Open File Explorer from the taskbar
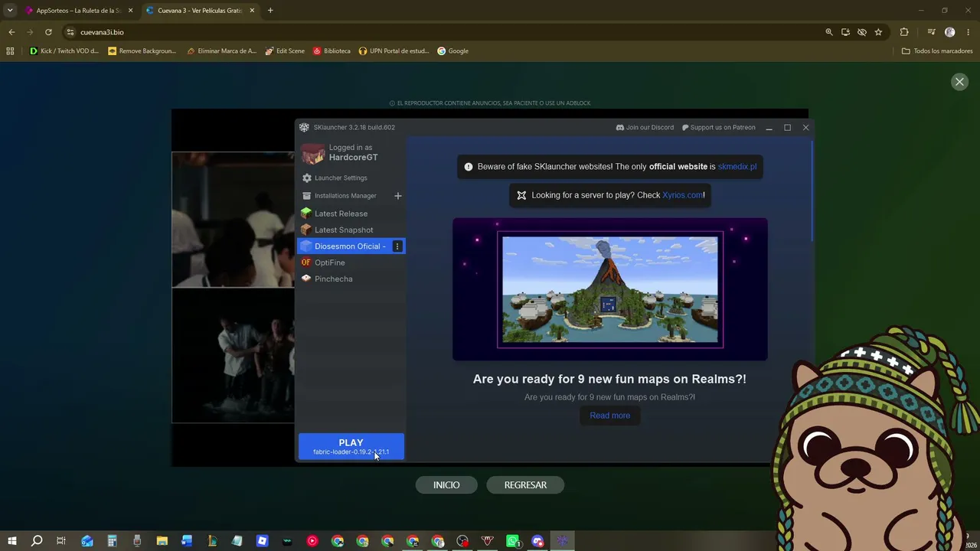Viewport: 980px width, 551px height. pos(162,541)
